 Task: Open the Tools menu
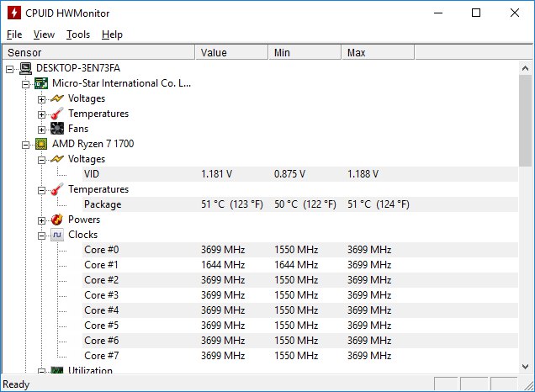[78, 34]
